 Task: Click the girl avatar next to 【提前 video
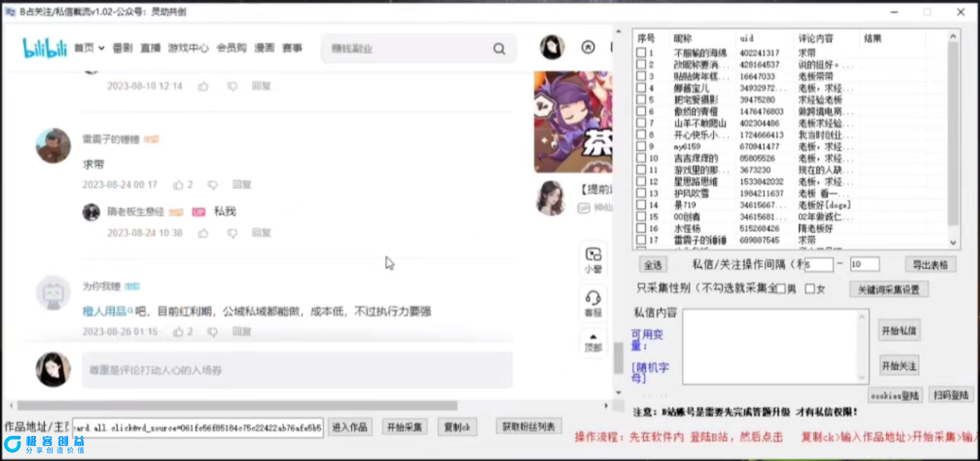(x=551, y=198)
